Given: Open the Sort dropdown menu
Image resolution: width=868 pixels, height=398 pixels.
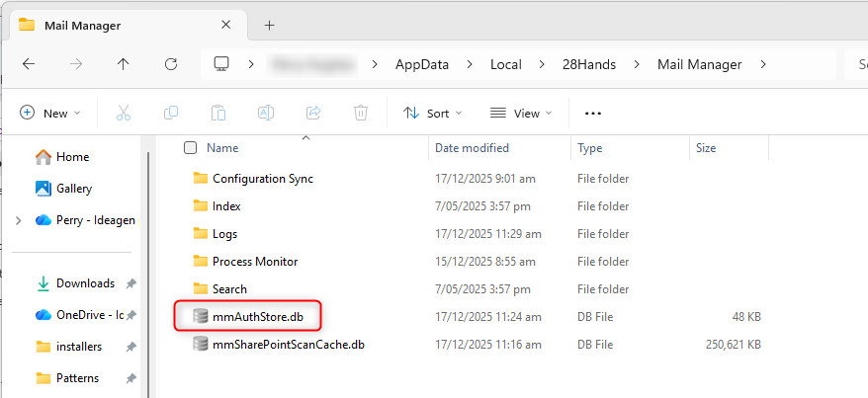Looking at the screenshot, I should (432, 113).
